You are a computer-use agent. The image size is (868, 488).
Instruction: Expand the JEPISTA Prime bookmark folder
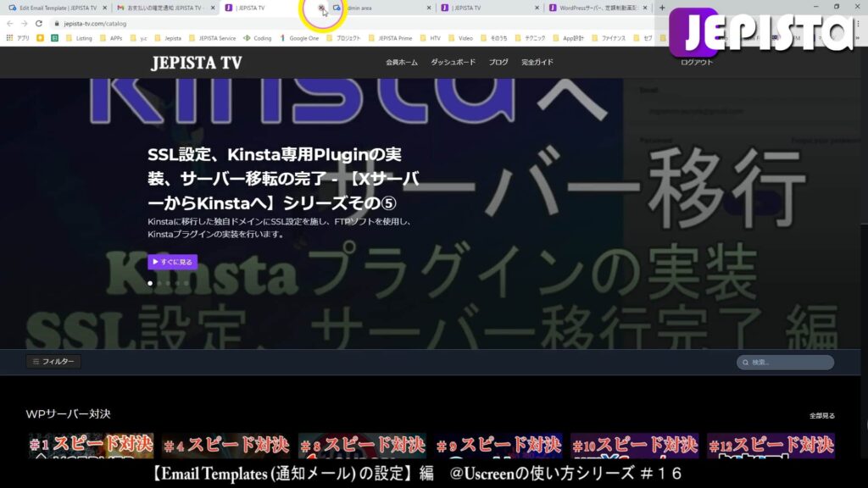coord(390,38)
